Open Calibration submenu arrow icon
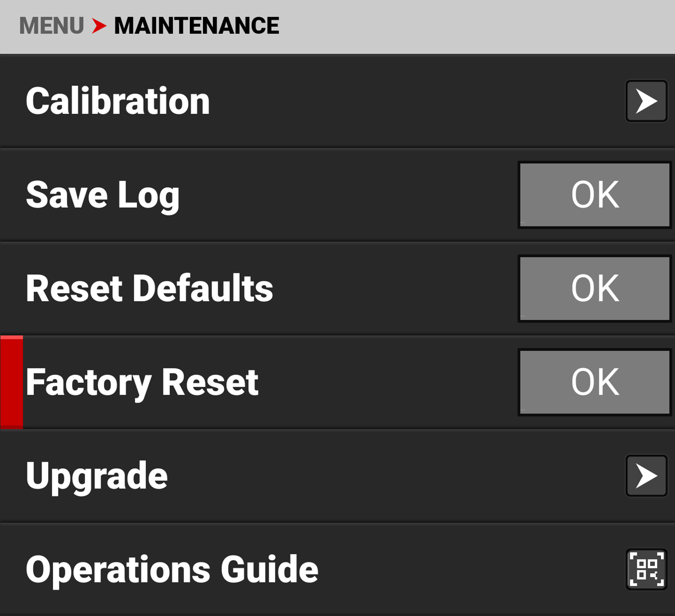Viewport: 675px width, 616px height. coord(646,101)
